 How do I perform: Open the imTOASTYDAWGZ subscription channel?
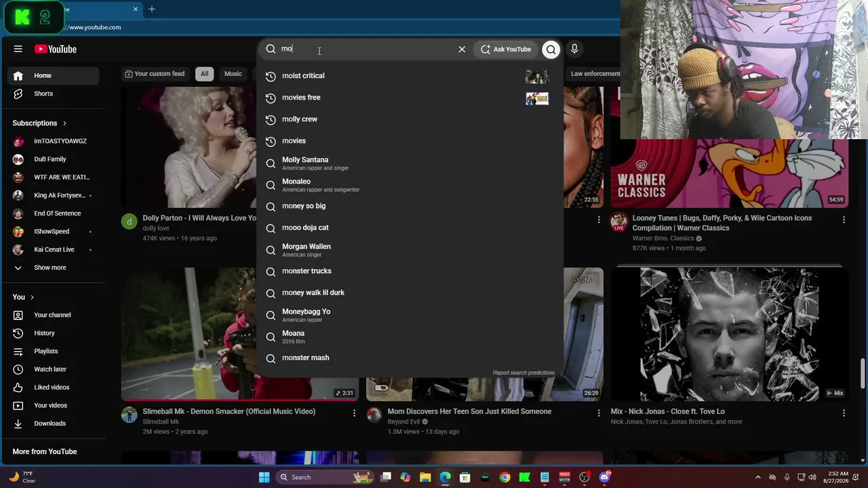pyautogui.click(x=54, y=141)
